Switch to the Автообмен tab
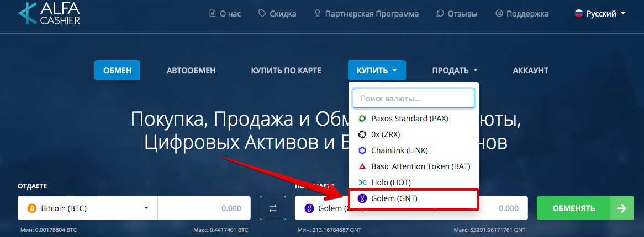The width and height of the screenshot is (644, 237). click(x=191, y=71)
